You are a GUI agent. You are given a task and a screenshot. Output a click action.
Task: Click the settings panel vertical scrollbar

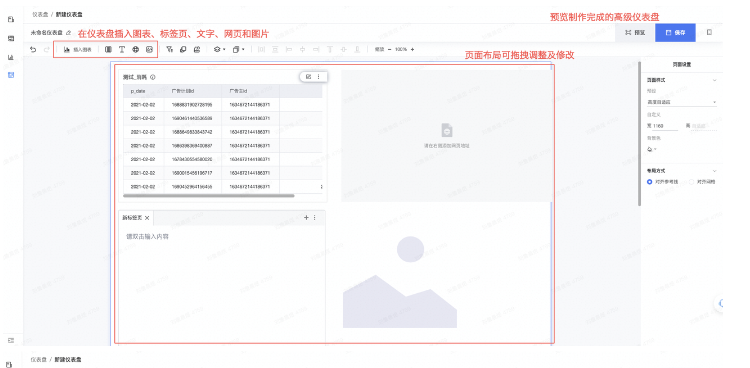click(x=640, y=134)
